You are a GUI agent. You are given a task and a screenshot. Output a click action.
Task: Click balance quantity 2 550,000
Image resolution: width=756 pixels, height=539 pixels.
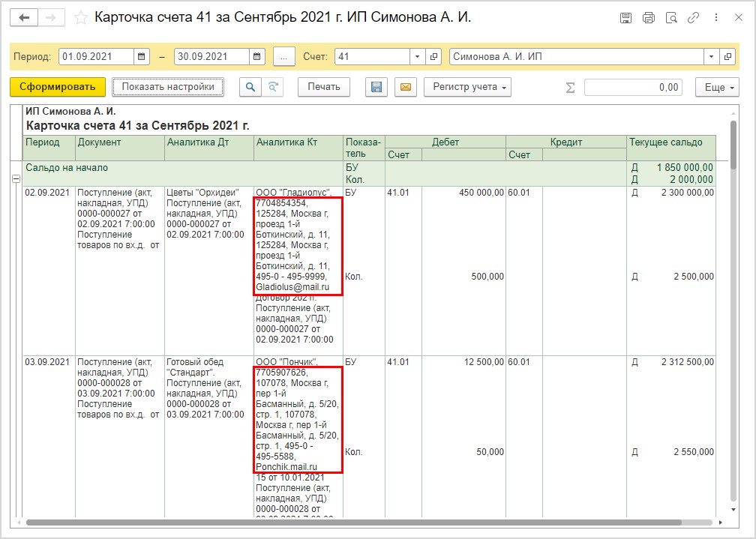coord(694,452)
